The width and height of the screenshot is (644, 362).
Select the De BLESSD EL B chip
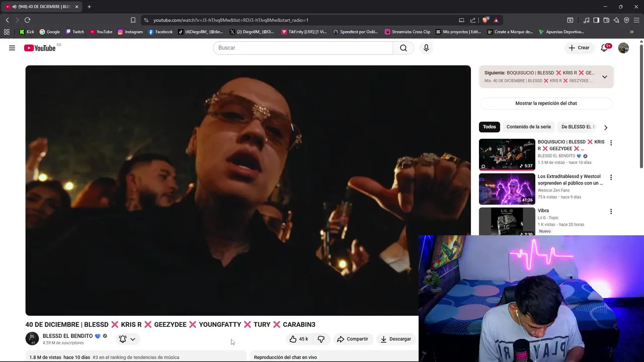(x=578, y=127)
